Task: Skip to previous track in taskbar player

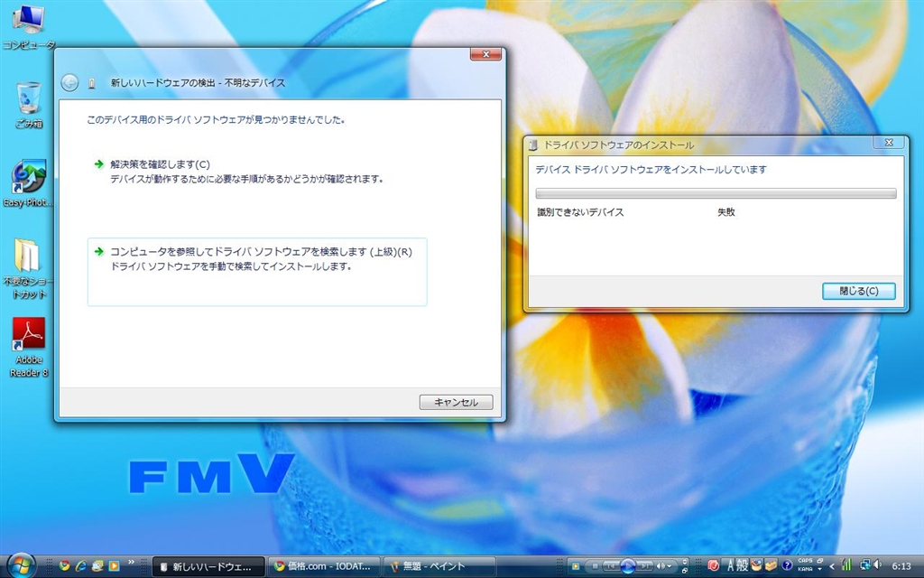Action: click(611, 566)
